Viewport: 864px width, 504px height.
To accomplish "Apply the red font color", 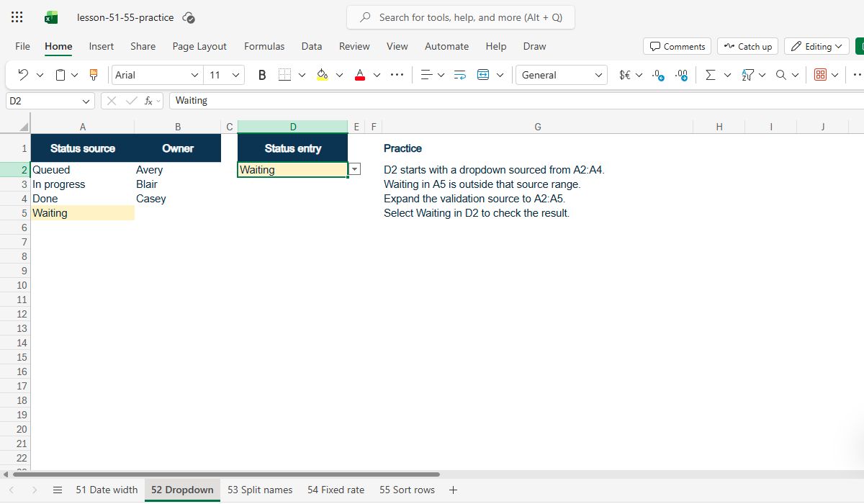I will [360, 75].
